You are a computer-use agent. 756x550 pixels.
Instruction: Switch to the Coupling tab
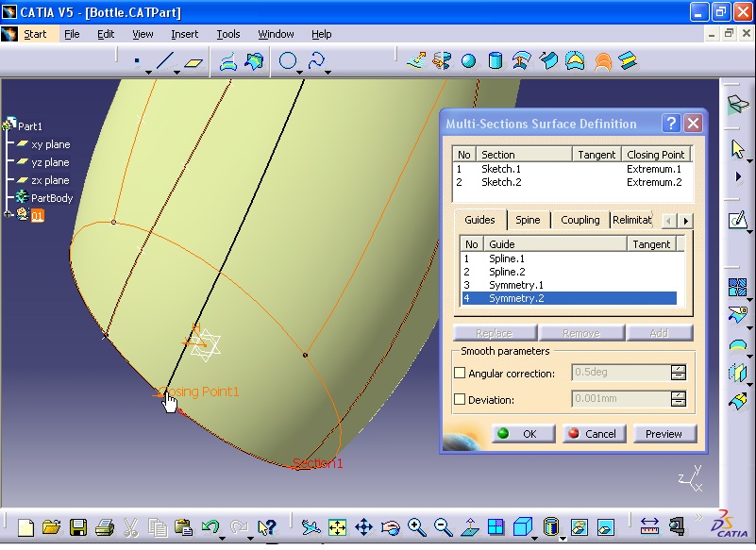click(x=580, y=219)
